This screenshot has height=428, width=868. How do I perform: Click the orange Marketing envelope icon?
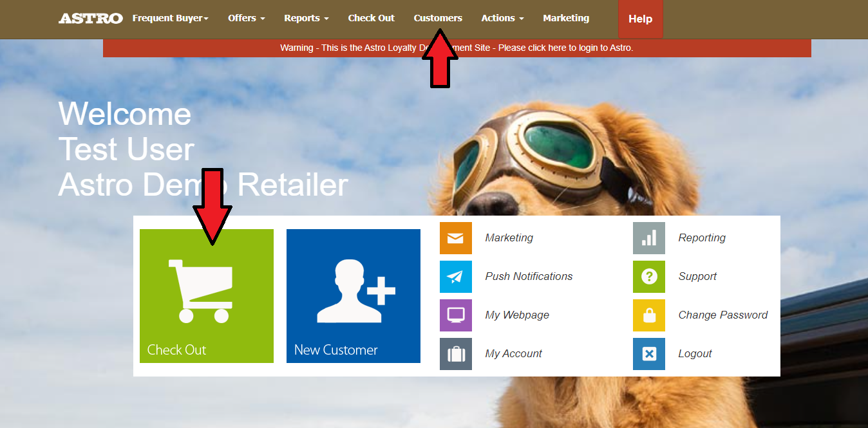[x=456, y=238]
